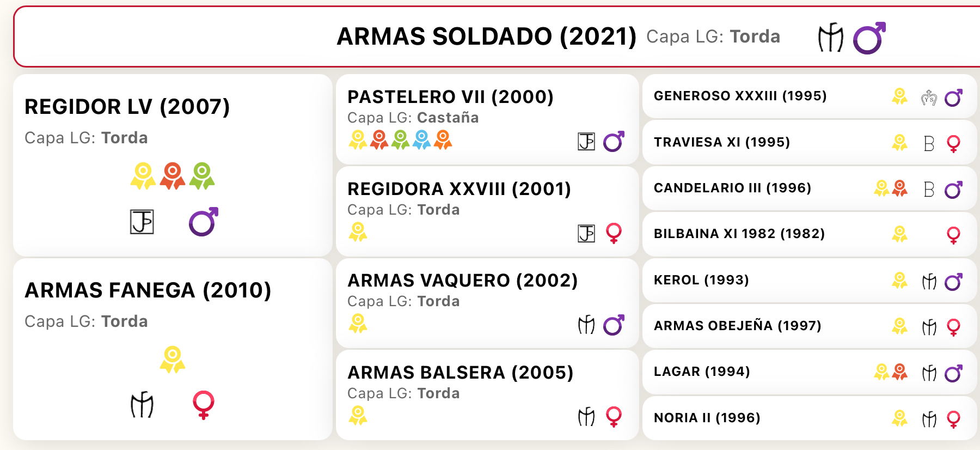980x450 pixels.
Task: Click the red award ribbon under Regidor LV
Action: click(173, 176)
